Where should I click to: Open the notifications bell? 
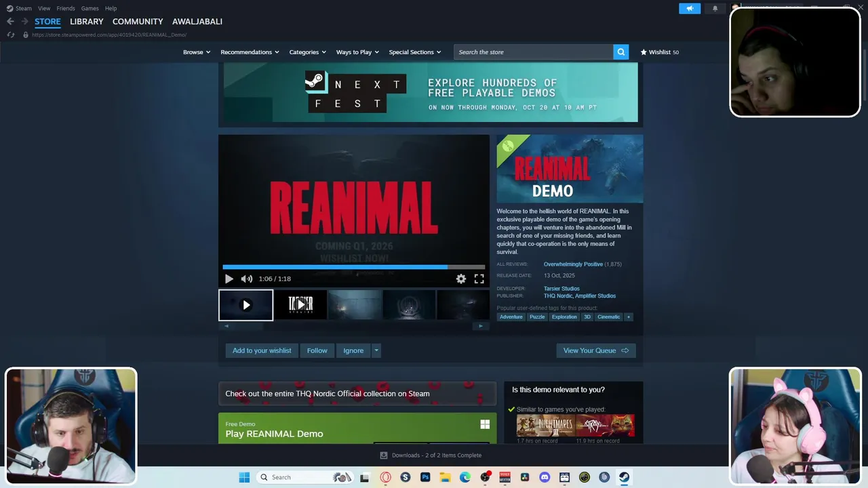point(715,8)
